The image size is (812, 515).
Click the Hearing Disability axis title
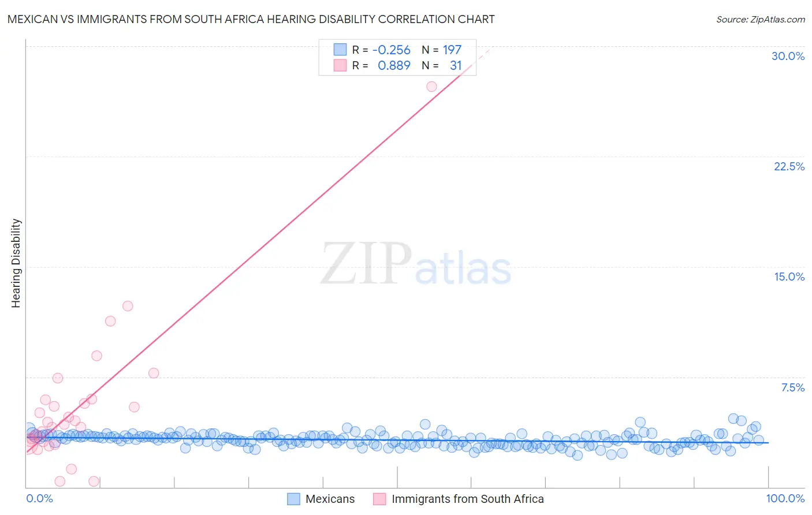16,263
